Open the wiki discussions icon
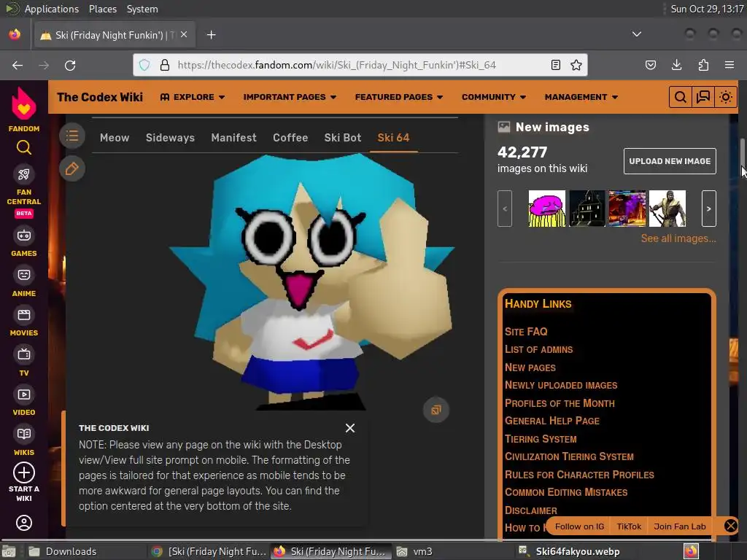 tap(703, 97)
